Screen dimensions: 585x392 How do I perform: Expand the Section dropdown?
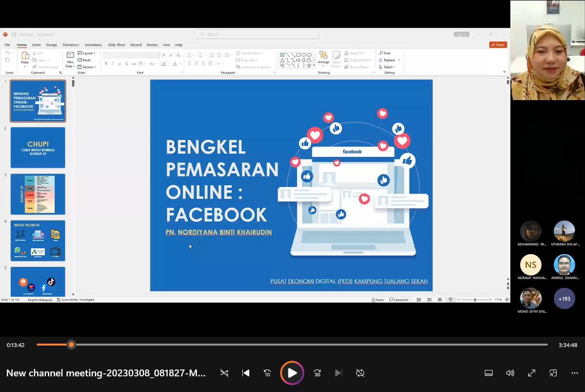[87, 67]
